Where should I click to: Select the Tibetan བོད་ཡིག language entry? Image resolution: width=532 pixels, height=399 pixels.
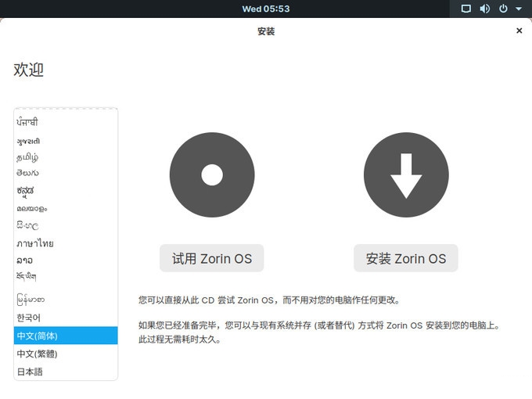66,276
